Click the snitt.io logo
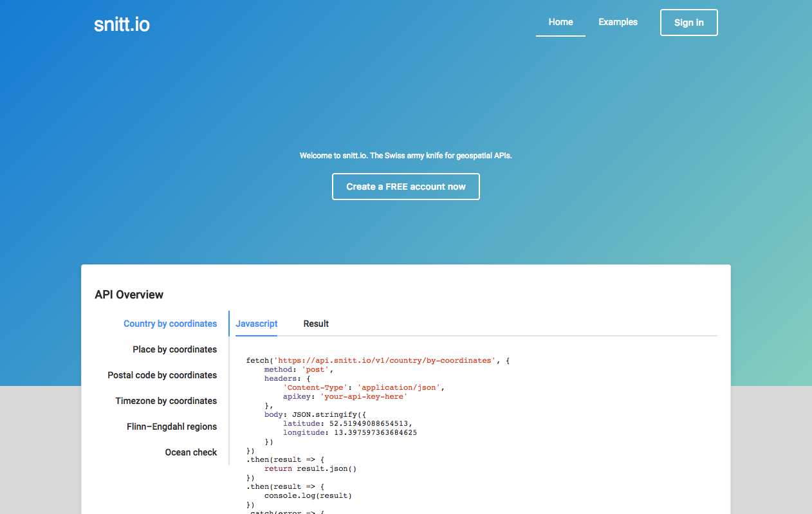Image resolution: width=812 pixels, height=514 pixels. (x=122, y=24)
